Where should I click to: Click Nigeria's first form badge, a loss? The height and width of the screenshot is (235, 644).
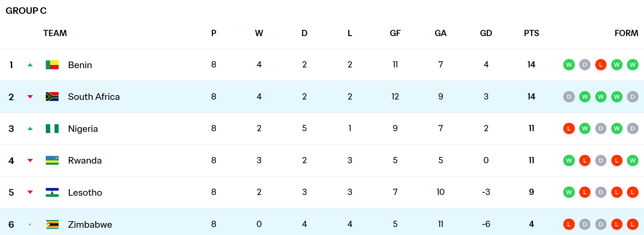click(x=569, y=129)
